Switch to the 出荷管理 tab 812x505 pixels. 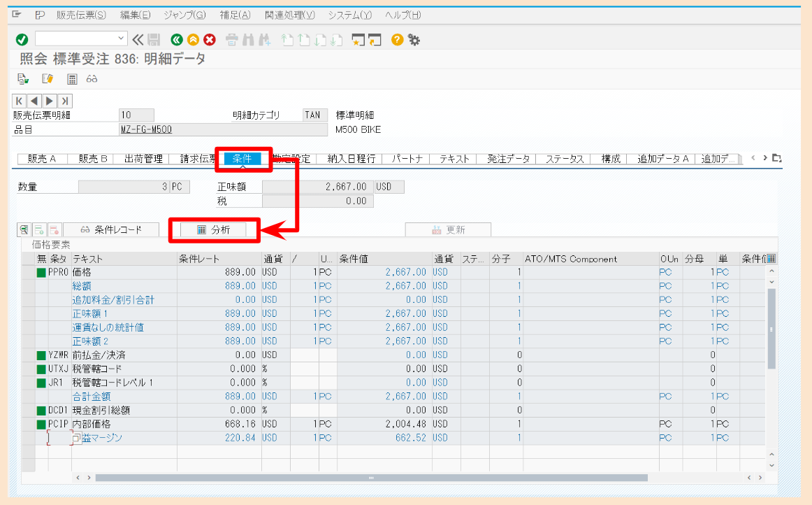(145, 158)
